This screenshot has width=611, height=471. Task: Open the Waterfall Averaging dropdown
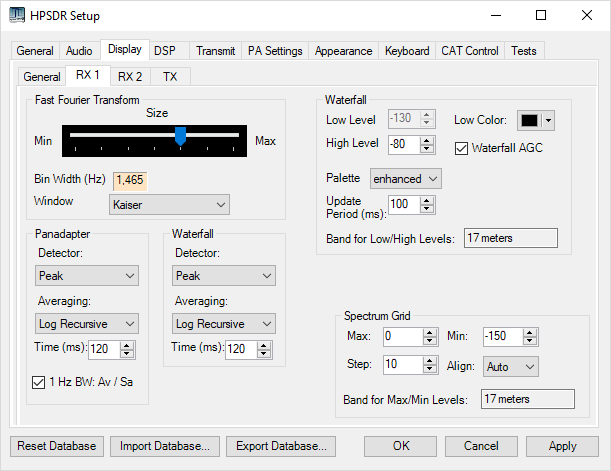click(224, 324)
